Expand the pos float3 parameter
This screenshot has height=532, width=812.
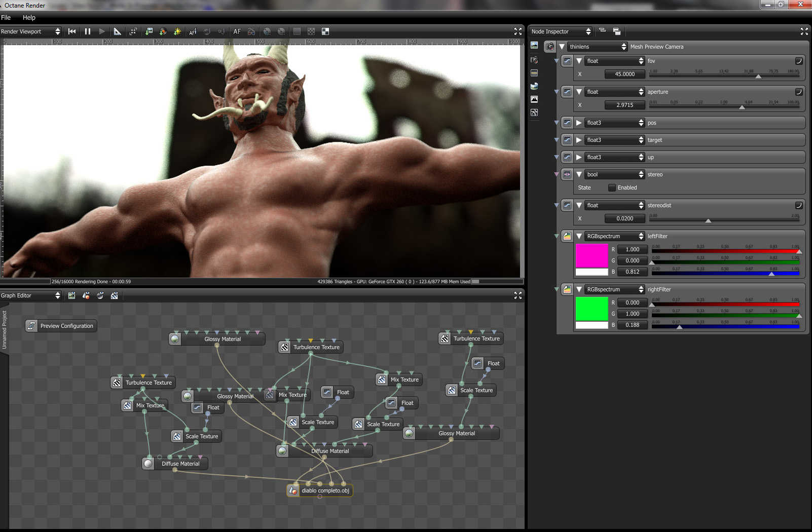tap(579, 123)
